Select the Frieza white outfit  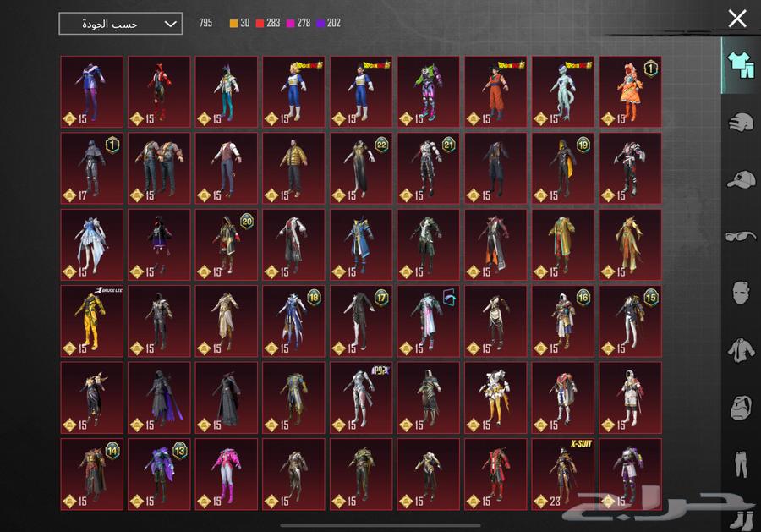pos(563,91)
